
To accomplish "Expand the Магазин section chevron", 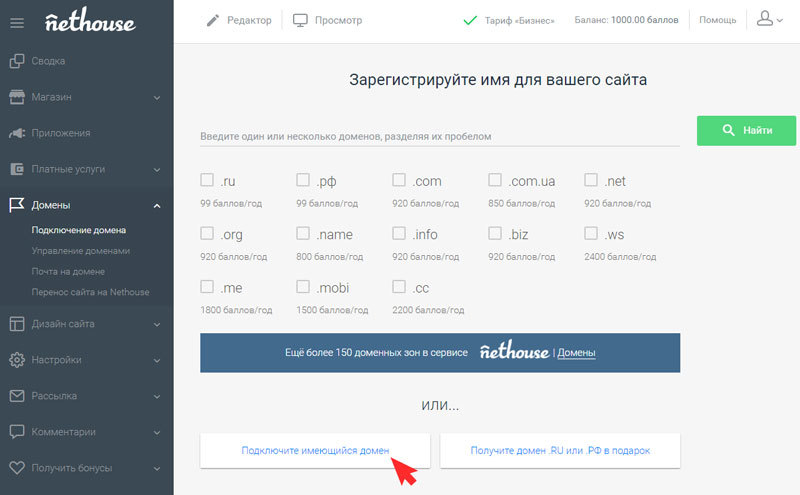I will [x=157, y=97].
